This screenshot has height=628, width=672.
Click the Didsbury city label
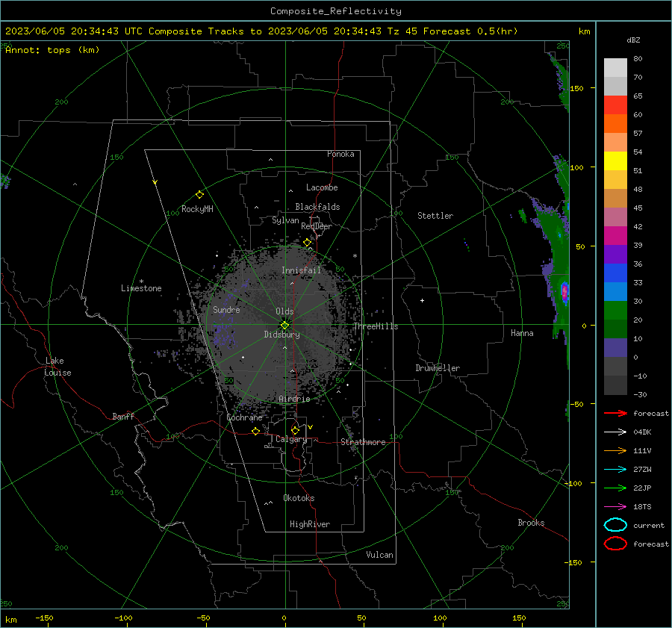coord(281,335)
